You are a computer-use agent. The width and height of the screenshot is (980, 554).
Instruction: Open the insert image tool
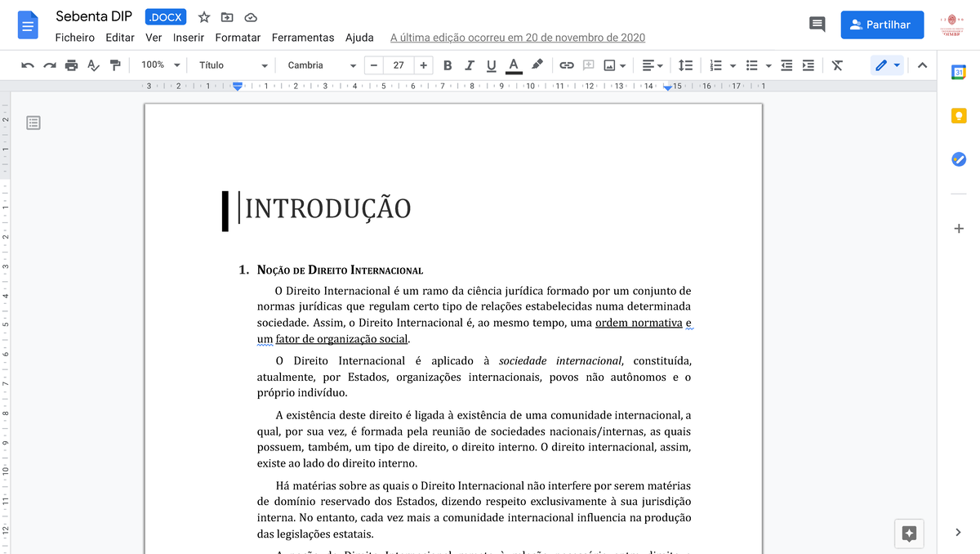609,65
